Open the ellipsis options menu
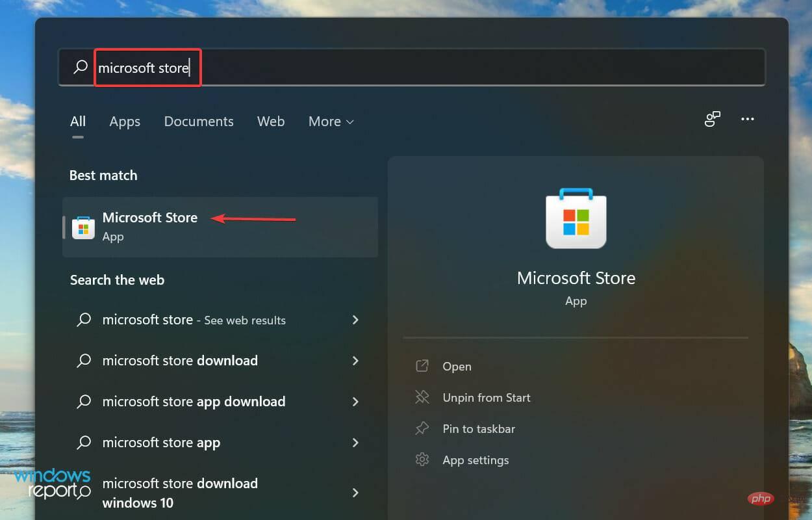This screenshot has height=520, width=812. 747,119
